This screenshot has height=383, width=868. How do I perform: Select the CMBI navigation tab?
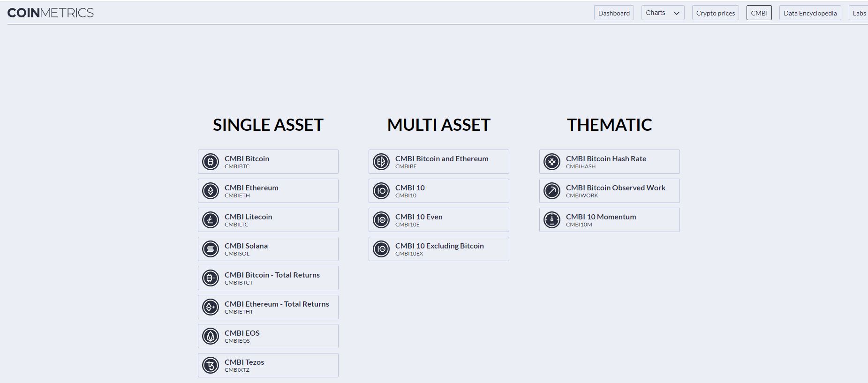[759, 13]
